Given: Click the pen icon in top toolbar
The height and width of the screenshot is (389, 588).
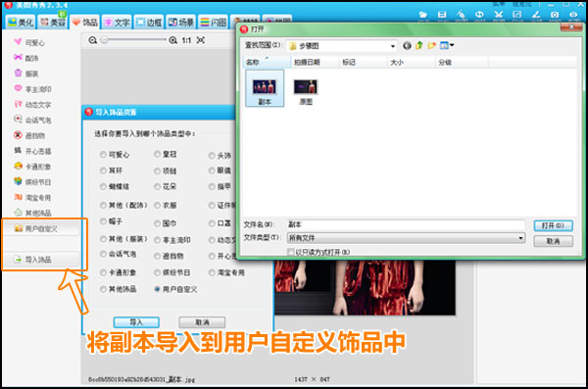Looking at the screenshot, I should point(535,15).
